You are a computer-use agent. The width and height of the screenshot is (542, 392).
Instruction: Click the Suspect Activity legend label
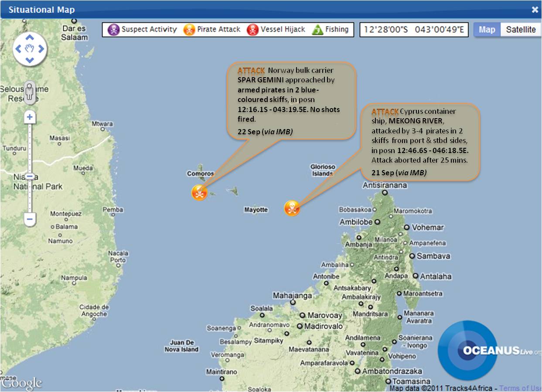(149, 30)
